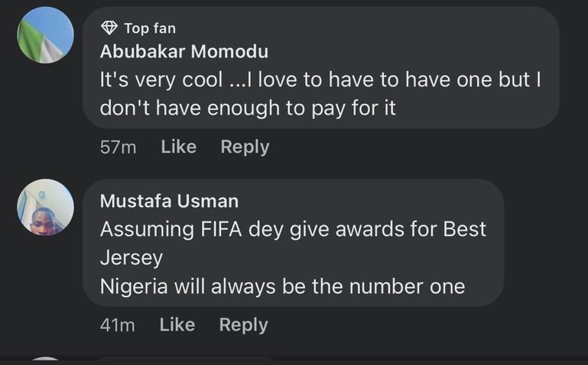Reply to Mustafa Usman's comment
This screenshot has width=588, height=365.
click(243, 325)
